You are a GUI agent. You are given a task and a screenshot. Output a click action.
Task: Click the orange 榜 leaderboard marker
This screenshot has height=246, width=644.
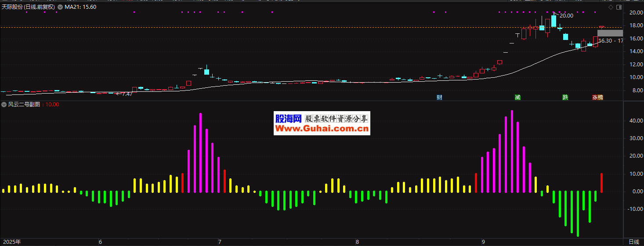[x=600, y=97]
